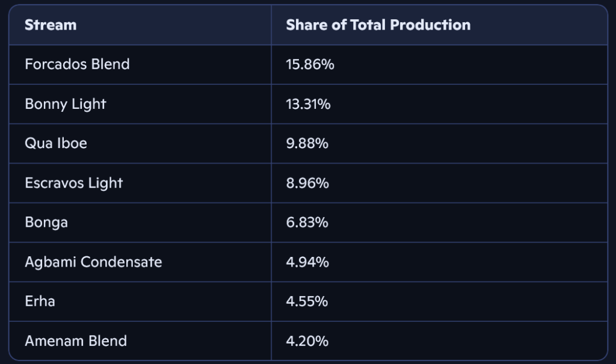
Task: Select the 4.20% share value
Action: pos(307,341)
